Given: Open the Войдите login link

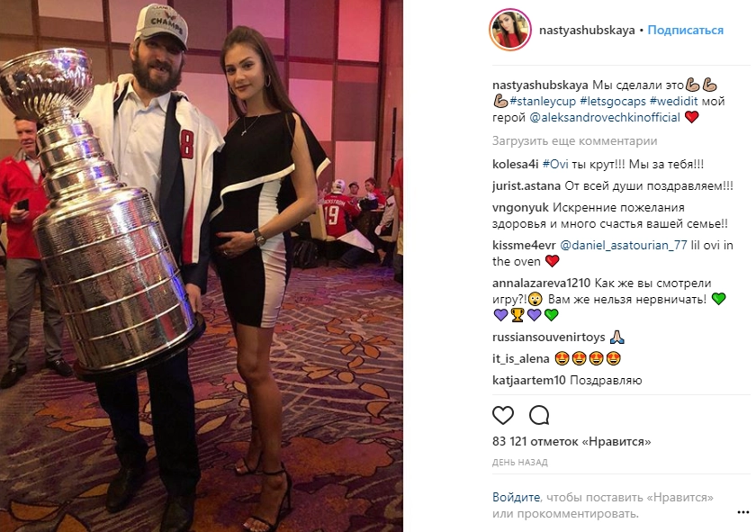Looking at the screenshot, I should point(516,497).
